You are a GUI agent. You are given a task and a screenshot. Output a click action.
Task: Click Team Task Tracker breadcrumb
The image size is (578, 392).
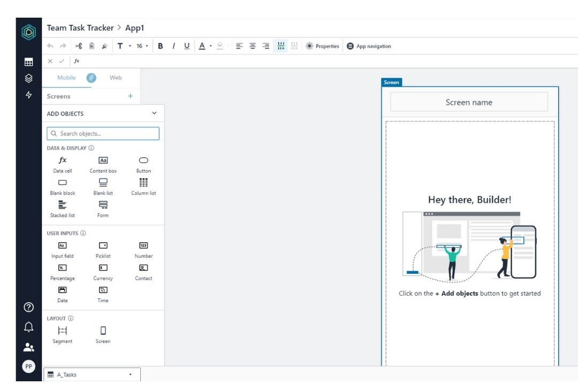(80, 28)
